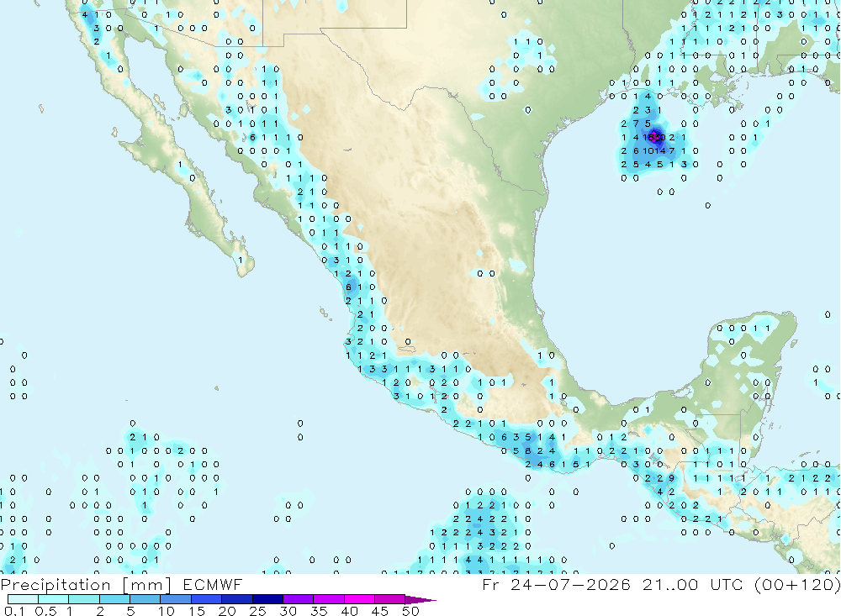841x616 pixels.
Task: Pick the 15–20 mm legend swatch
Action: pos(207,599)
